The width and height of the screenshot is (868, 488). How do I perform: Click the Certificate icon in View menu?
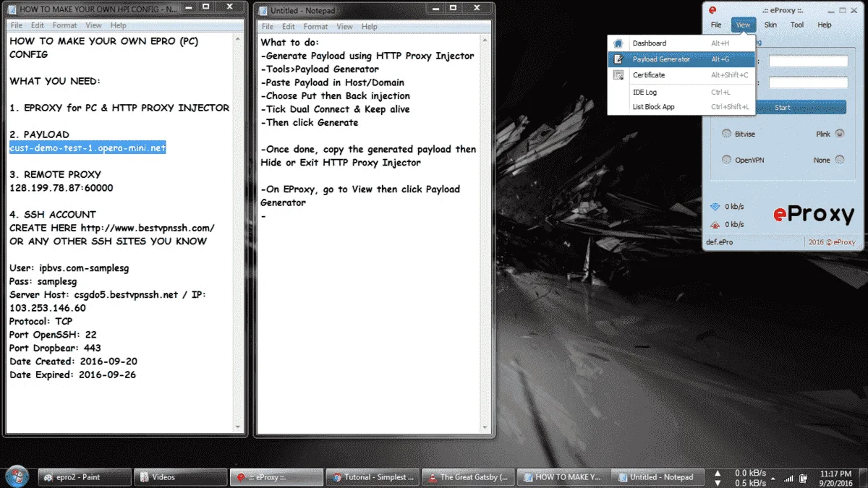coord(618,75)
